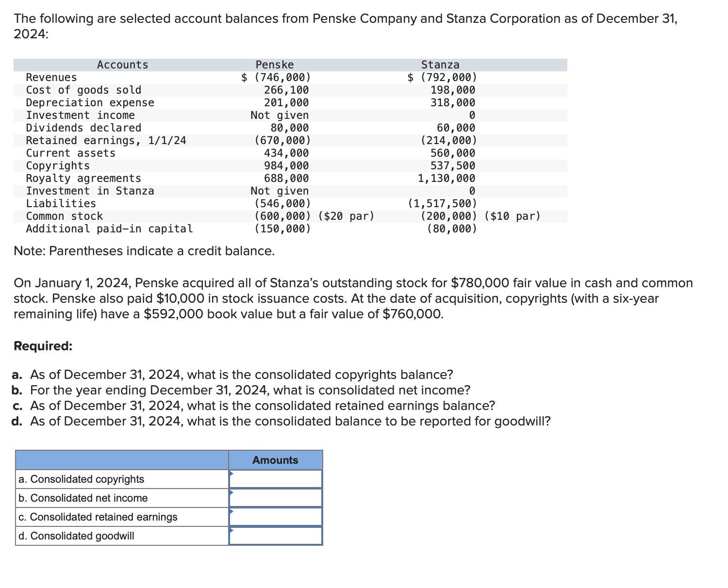
Task: Click Stanza liabilities (1,517,500)
Action: point(443,203)
